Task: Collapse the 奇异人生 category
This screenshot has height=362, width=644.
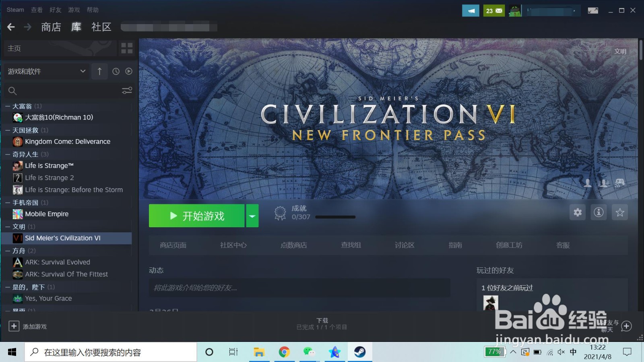Action: click(8, 154)
